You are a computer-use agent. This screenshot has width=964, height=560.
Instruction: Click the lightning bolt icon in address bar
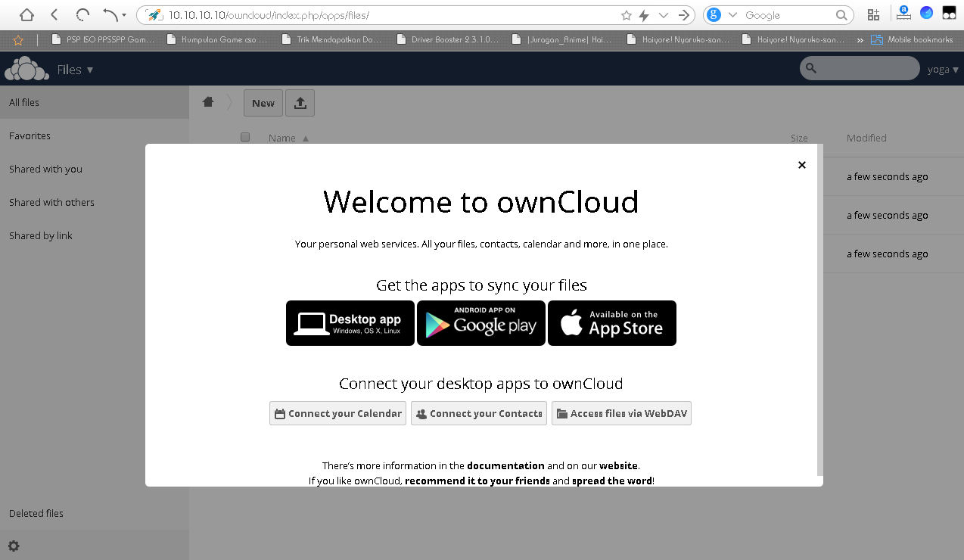point(645,15)
